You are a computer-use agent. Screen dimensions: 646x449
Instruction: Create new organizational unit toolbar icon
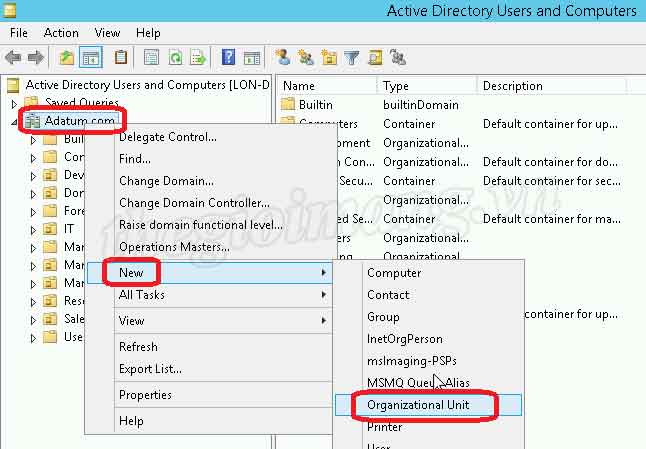[329, 57]
